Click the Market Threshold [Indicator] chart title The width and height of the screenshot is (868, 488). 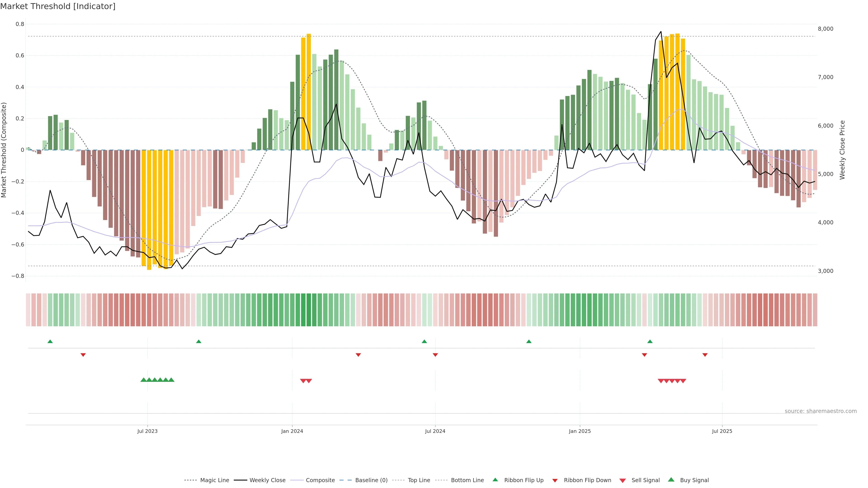tap(58, 6)
